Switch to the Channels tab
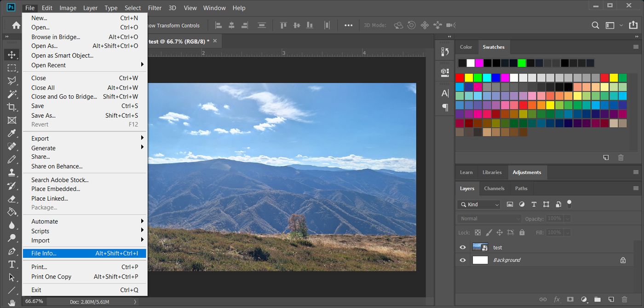This screenshot has height=308, width=644. coord(494,188)
